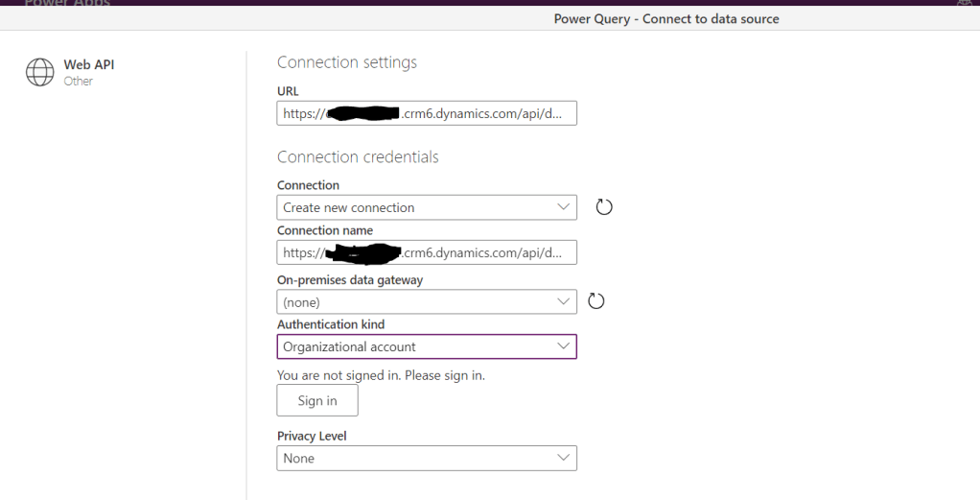Click the '(none)' gateway value

[301, 302]
